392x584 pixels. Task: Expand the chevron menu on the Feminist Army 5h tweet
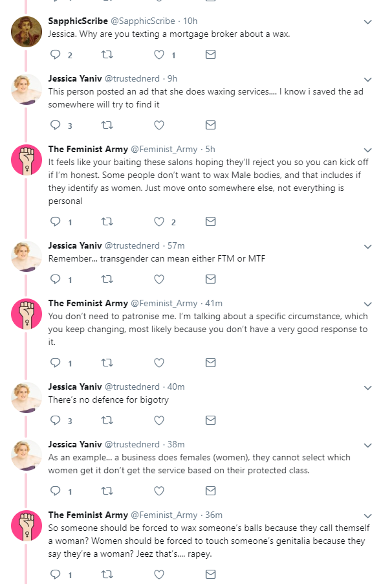coord(368,150)
